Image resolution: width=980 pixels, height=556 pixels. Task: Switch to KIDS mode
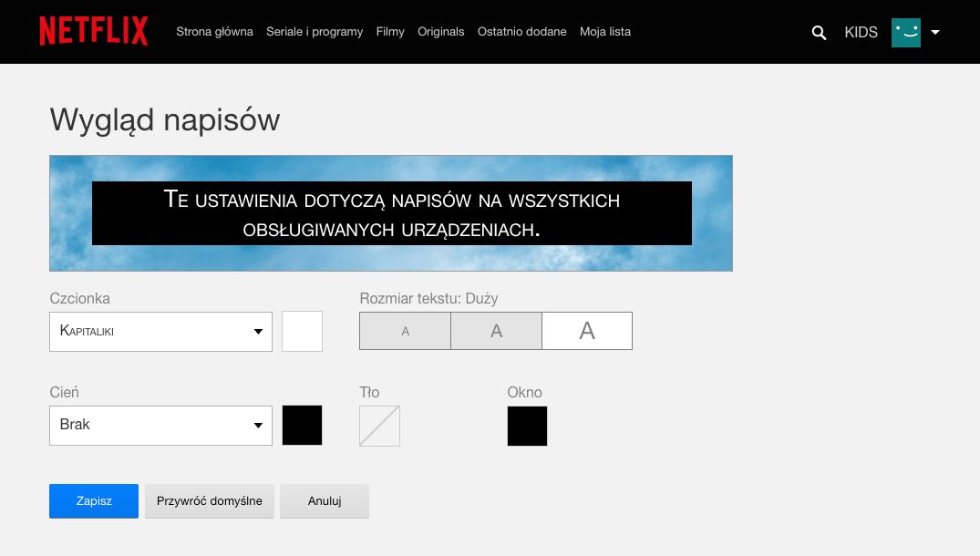(861, 33)
